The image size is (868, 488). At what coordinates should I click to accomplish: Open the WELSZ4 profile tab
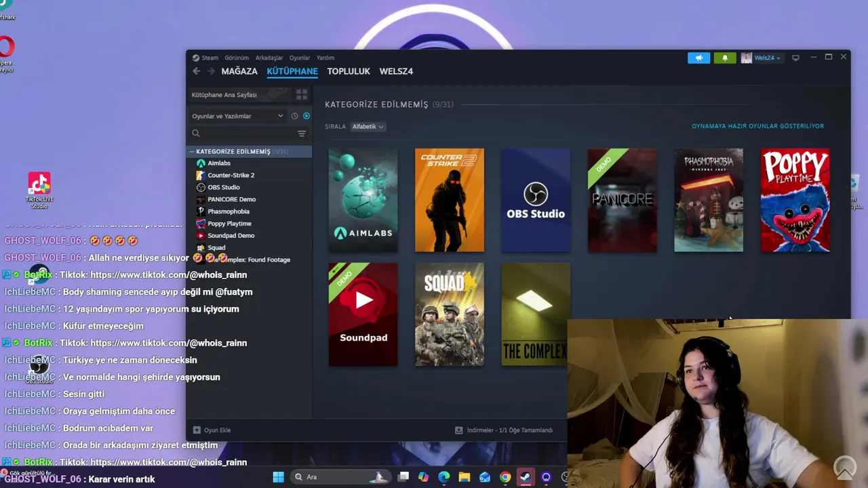(396, 71)
